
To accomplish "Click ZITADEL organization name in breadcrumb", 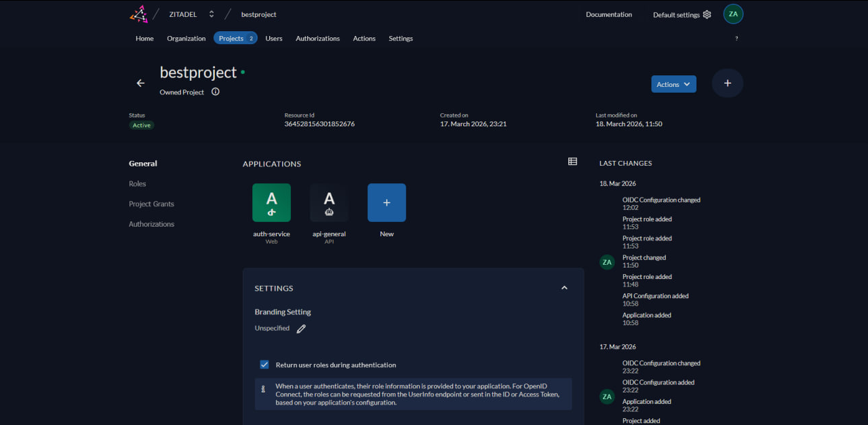I will tap(183, 14).
